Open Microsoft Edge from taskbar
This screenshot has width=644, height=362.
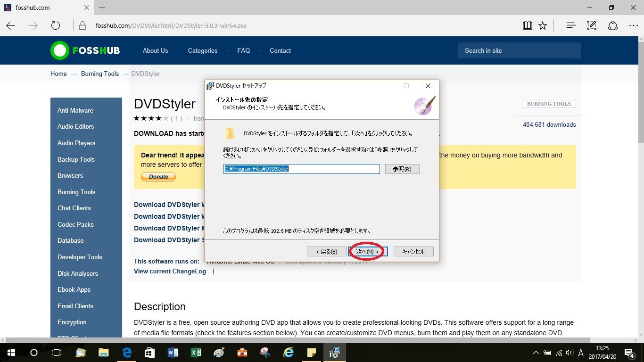tap(127, 352)
